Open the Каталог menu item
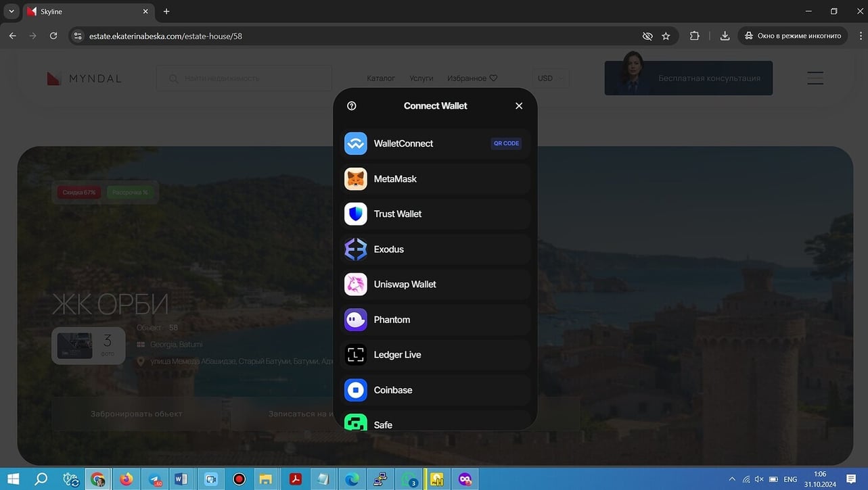Image resolution: width=868 pixels, height=490 pixels. tap(381, 78)
